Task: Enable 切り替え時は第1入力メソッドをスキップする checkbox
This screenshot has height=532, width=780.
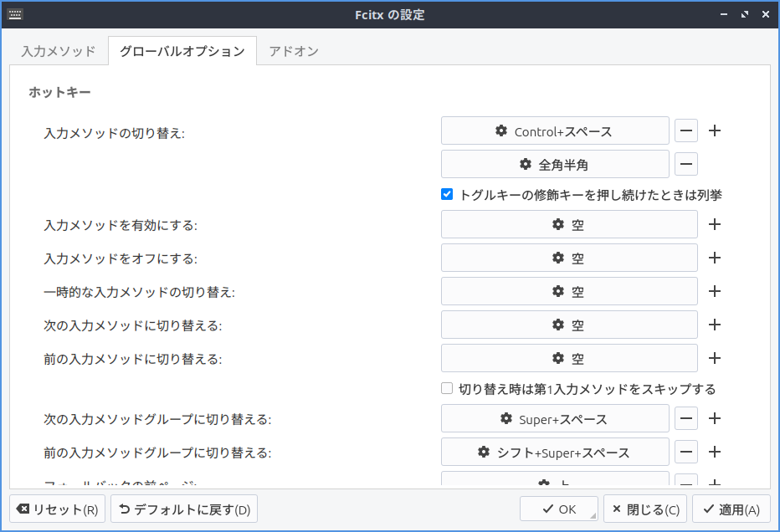Action: click(447, 388)
